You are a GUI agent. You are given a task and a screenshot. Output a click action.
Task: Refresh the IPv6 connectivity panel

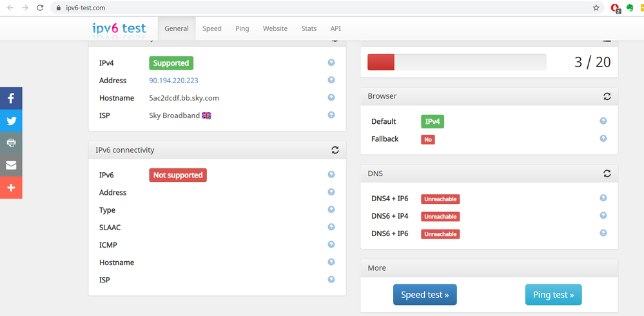pyautogui.click(x=335, y=150)
